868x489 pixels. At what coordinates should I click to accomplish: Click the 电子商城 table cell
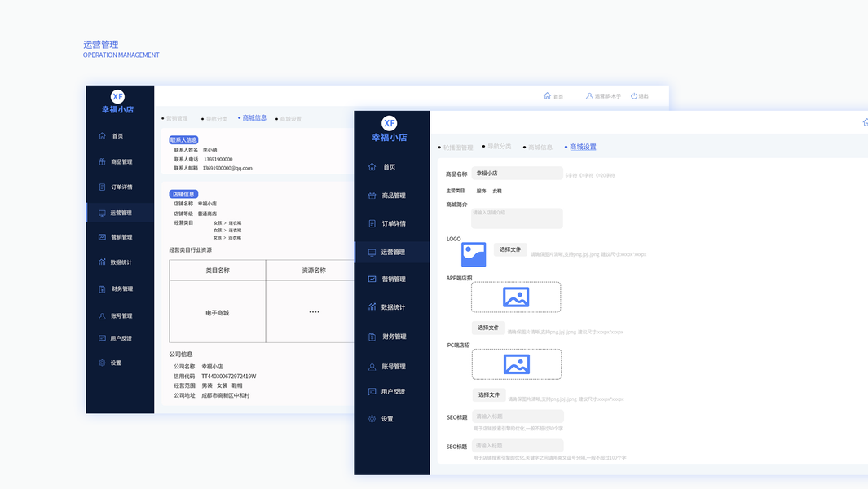pyautogui.click(x=218, y=312)
